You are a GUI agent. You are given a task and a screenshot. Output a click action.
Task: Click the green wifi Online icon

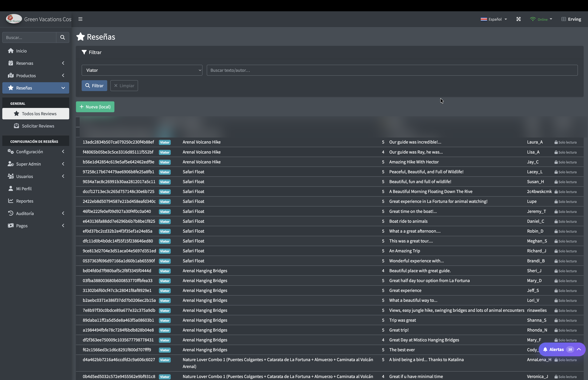533,19
